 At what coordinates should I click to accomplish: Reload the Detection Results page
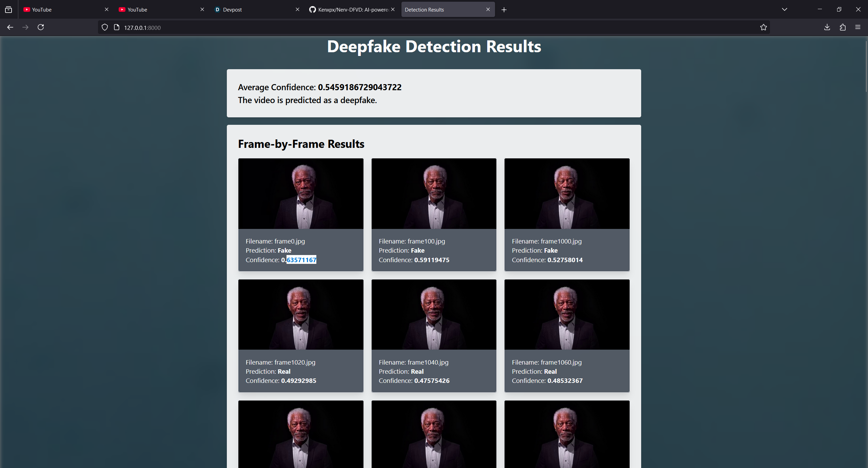41,27
